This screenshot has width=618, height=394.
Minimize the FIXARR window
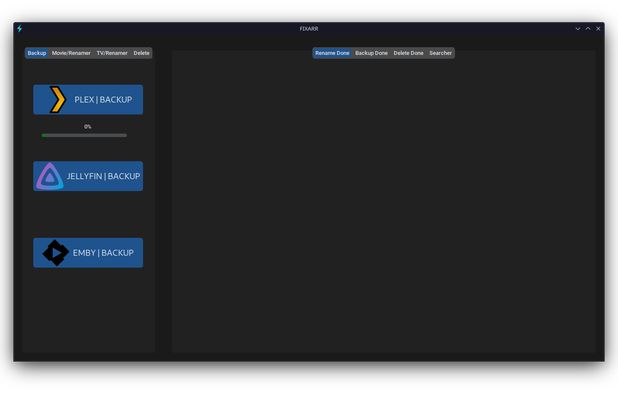[x=578, y=29]
